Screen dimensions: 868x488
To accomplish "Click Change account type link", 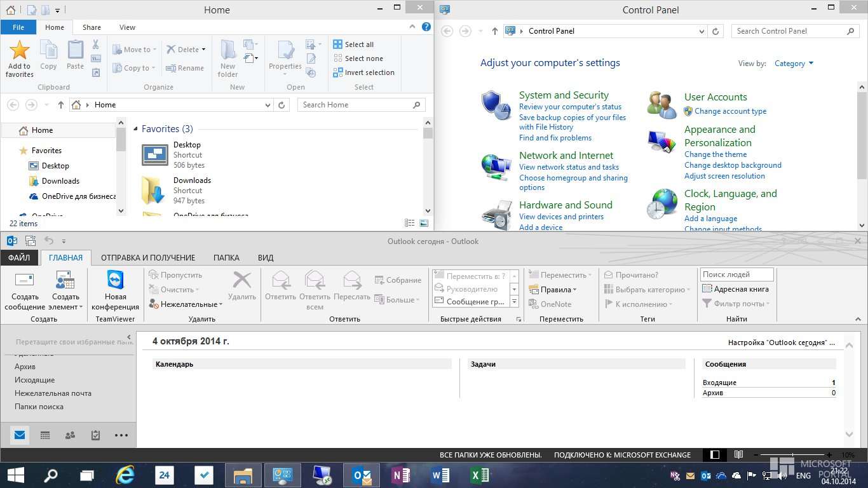I will pos(730,111).
